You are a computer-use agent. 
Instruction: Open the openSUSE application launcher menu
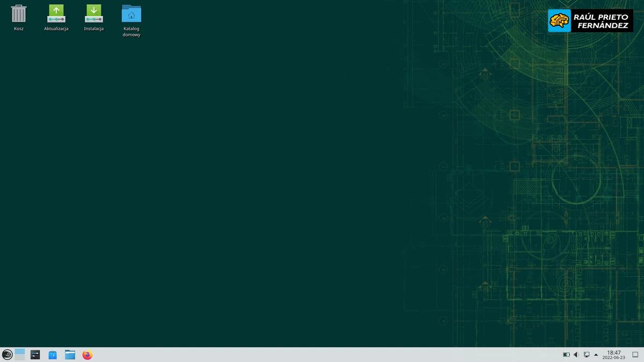point(6,354)
